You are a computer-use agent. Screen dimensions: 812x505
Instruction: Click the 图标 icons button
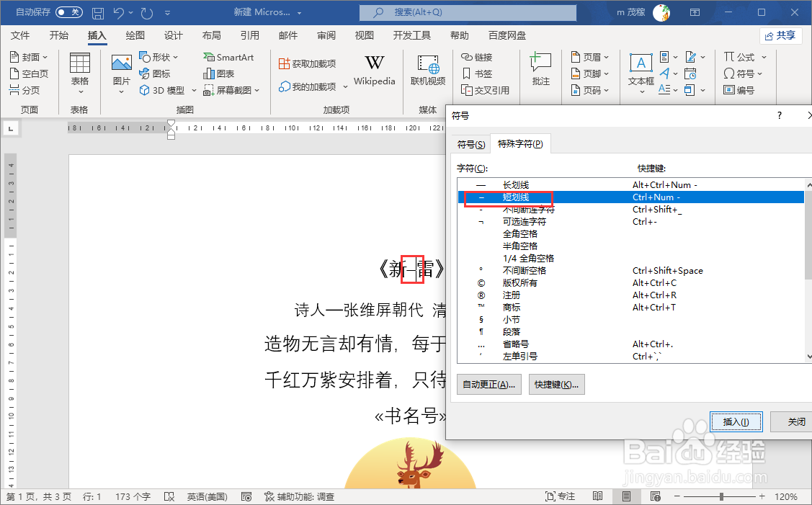pyautogui.click(x=155, y=73)
